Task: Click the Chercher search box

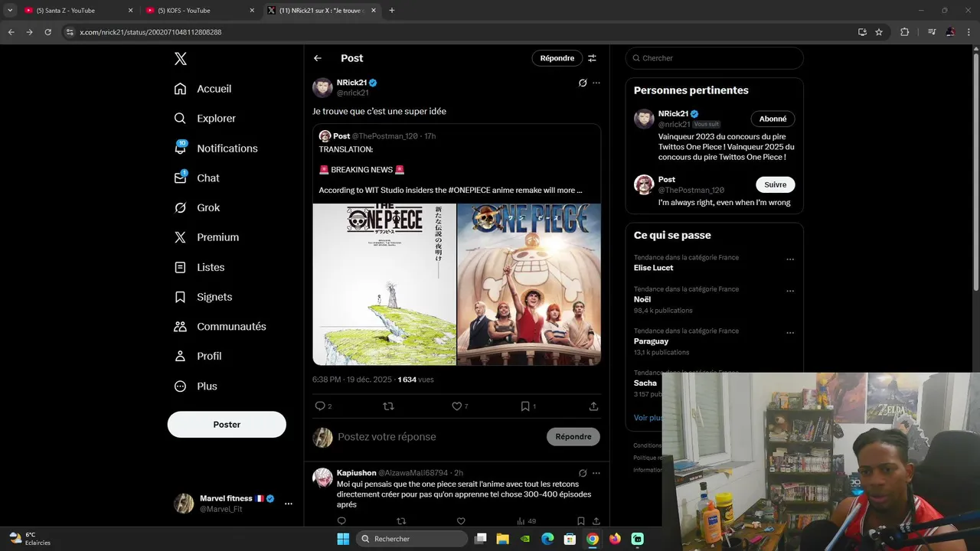Action: click(x=714, y=58)
